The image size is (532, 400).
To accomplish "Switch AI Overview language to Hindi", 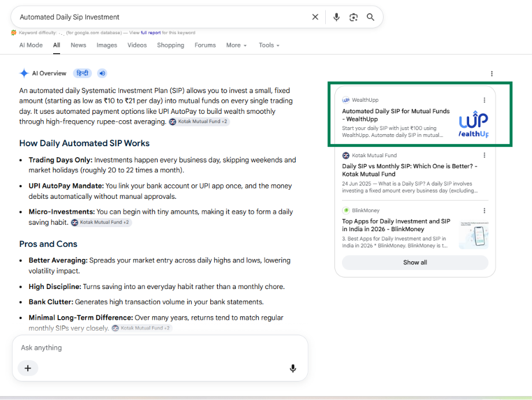I will pyautogui.click(x=83, y=73).
